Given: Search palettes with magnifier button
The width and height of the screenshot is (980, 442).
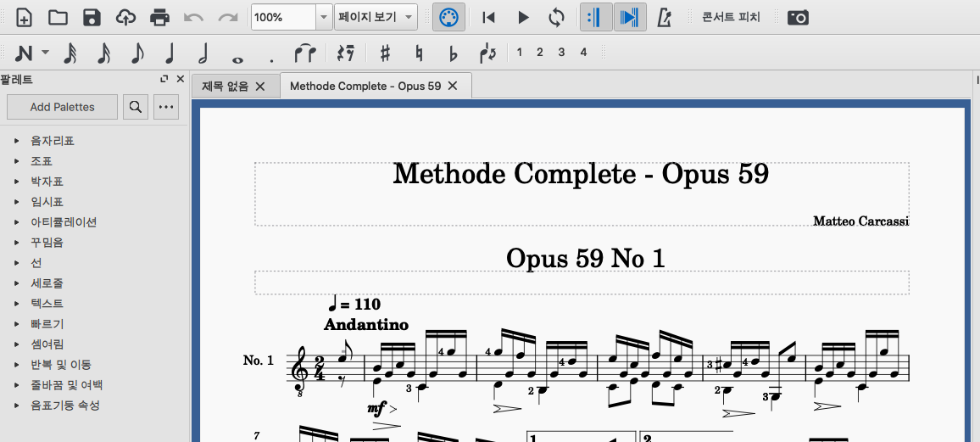Looking at the screenshot, I should (135, 107).
